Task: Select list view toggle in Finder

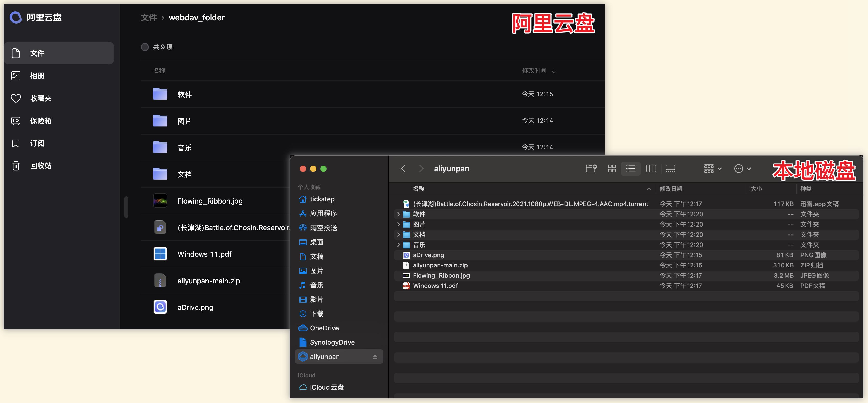Action: coord(631,168)
